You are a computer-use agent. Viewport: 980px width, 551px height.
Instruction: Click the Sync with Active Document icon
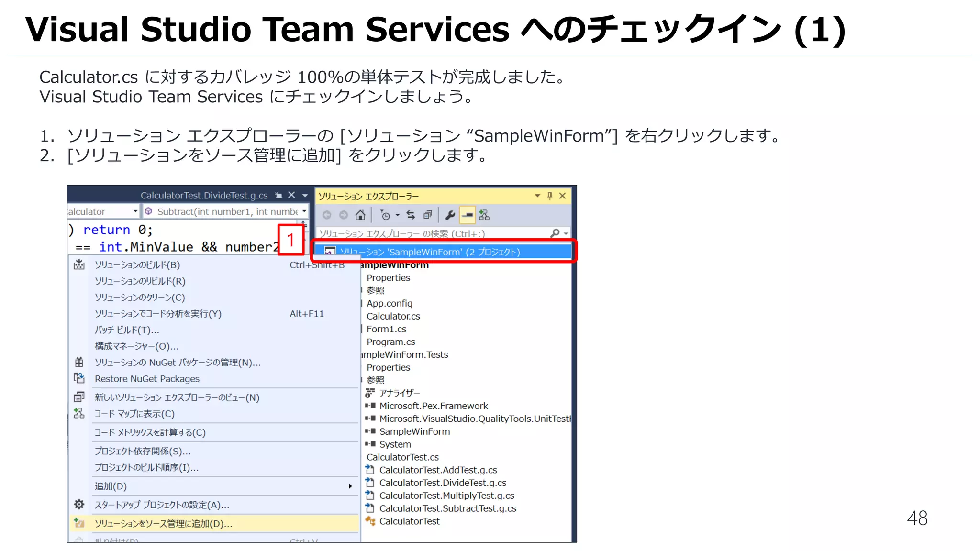(x=411, y=215)
